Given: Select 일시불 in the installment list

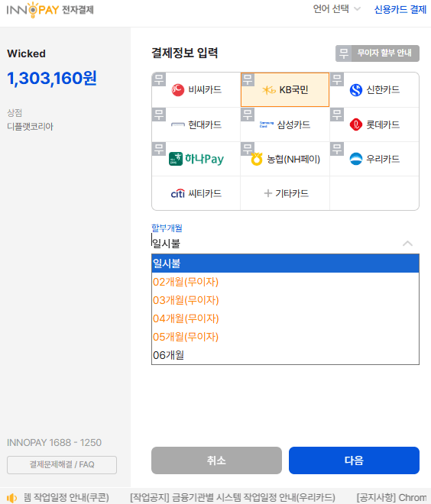Looking at the screenshot, I should click(x=285, y=263).
